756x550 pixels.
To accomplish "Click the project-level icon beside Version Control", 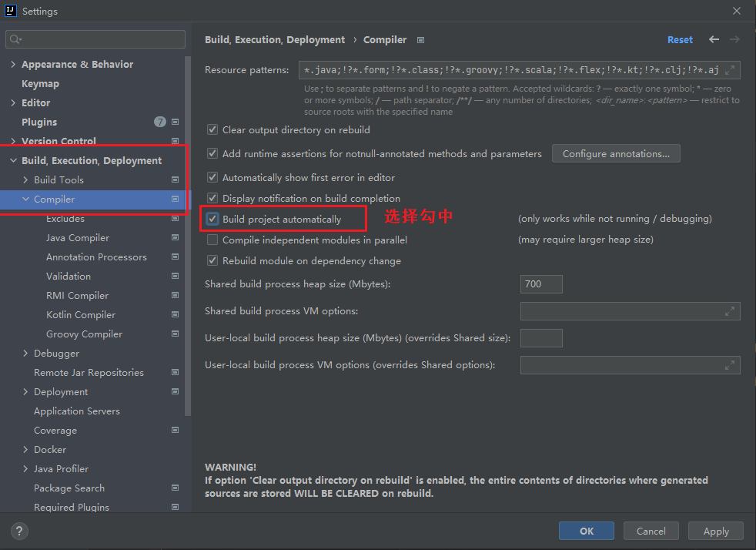I will coord(175,141).
